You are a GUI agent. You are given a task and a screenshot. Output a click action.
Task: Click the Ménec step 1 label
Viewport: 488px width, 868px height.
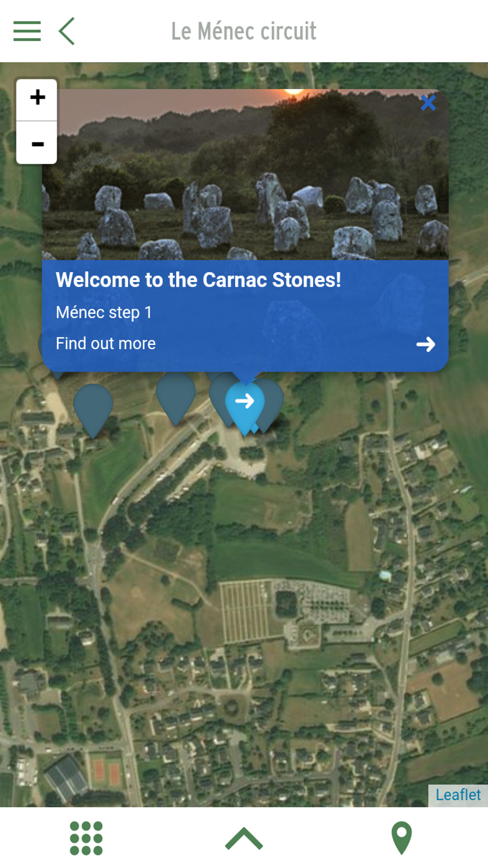(104, 313)
